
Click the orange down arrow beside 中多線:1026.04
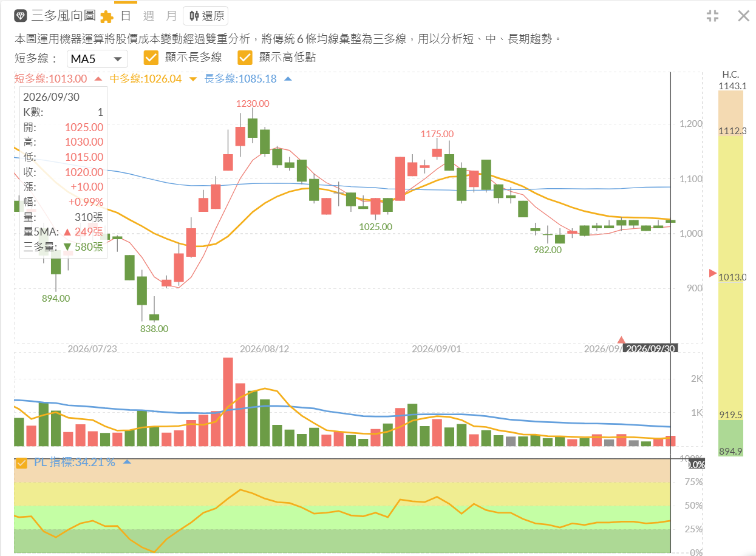(192, 79)
